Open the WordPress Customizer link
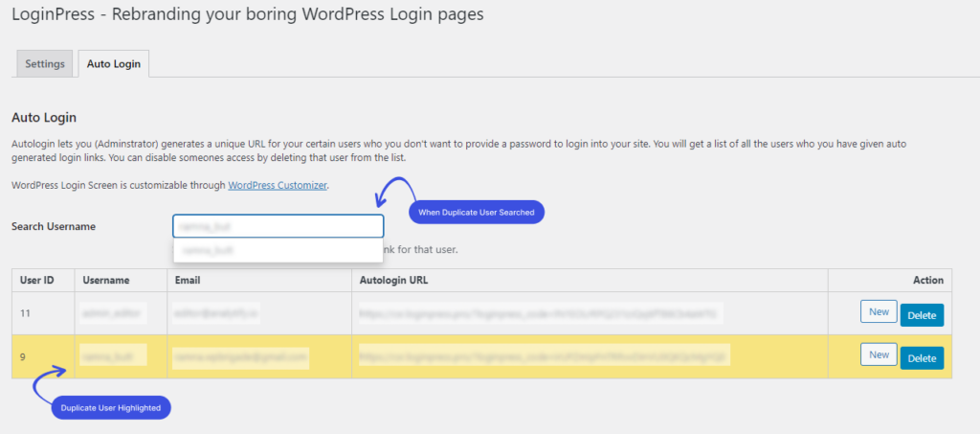Image resolution: width=980 pixels, height=434 pixels. [x=278, y=185]
